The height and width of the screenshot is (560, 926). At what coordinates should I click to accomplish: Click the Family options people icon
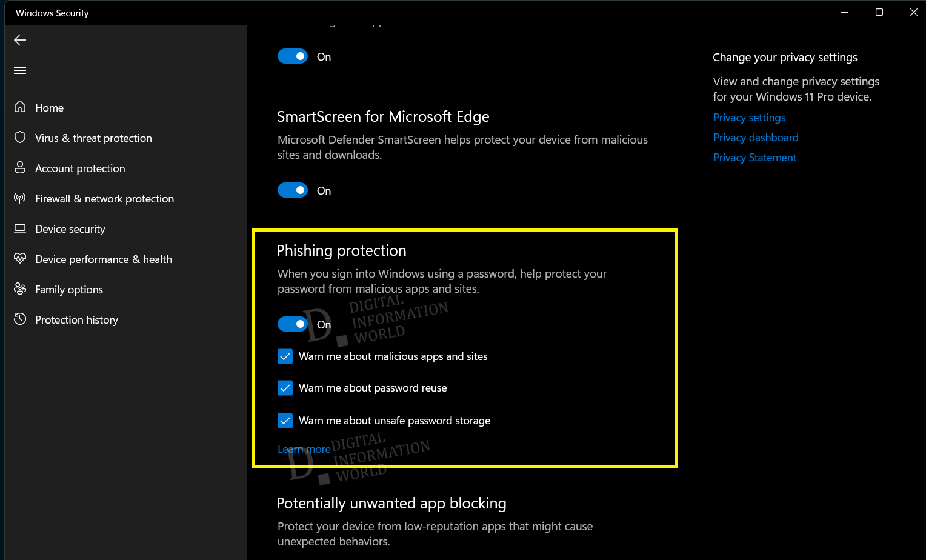point(20,289)
